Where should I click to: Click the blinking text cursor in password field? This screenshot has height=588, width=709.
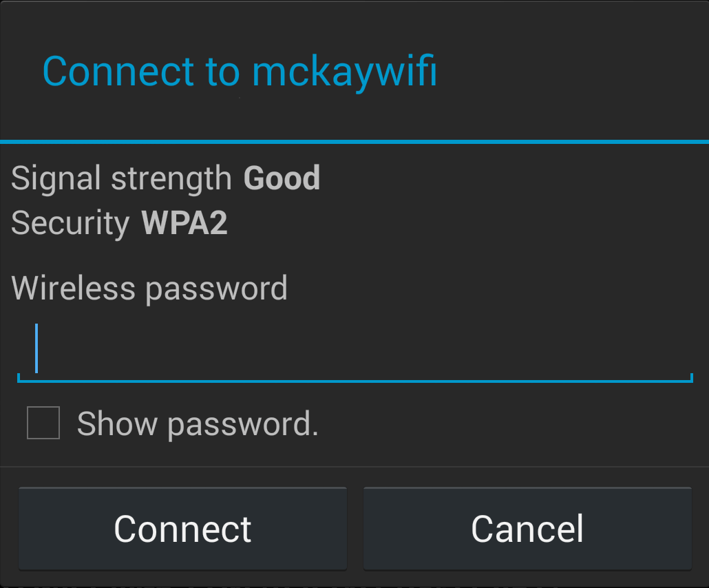tap(36, 348)
